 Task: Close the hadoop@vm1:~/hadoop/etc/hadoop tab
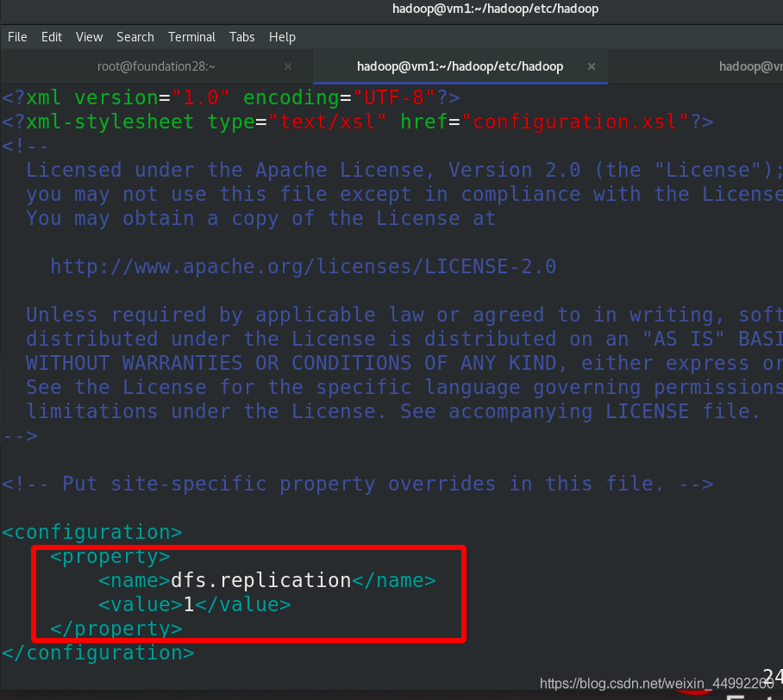coord(592,66)
